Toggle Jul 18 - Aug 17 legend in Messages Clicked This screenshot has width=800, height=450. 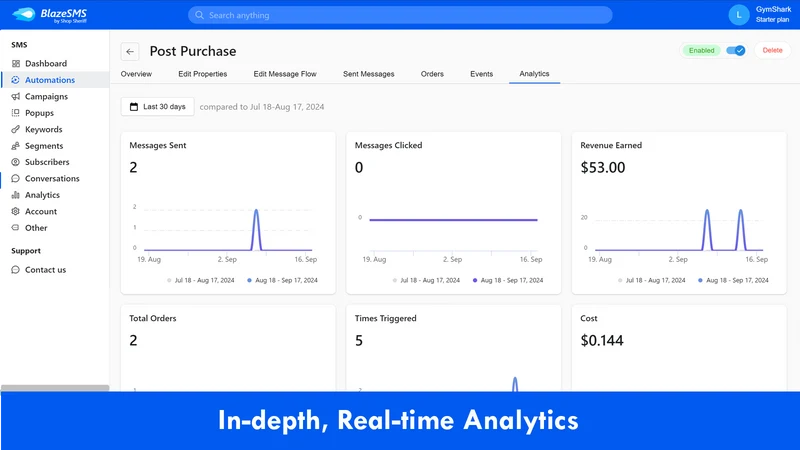[x=426, y=280]
